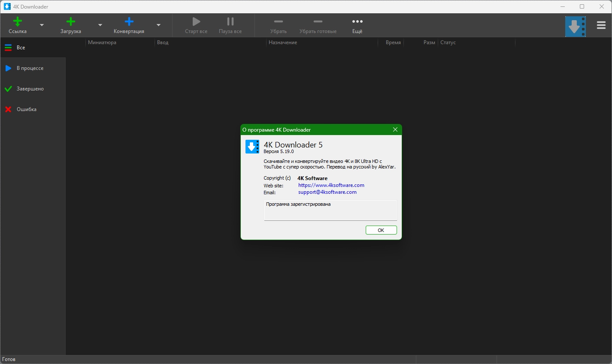
Task: Click the support@4ksoftware.com email link
Action: (x=327, y=192)
